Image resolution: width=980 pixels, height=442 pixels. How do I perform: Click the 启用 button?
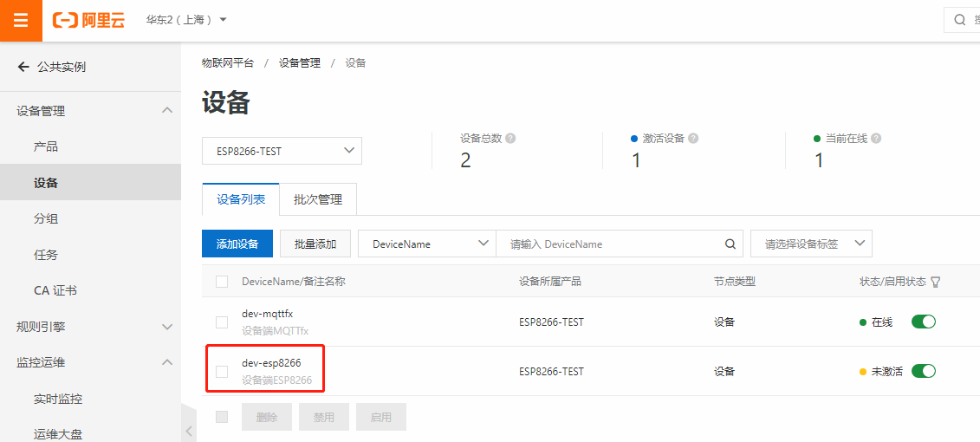pyautogui.click(x=381, y=417)
